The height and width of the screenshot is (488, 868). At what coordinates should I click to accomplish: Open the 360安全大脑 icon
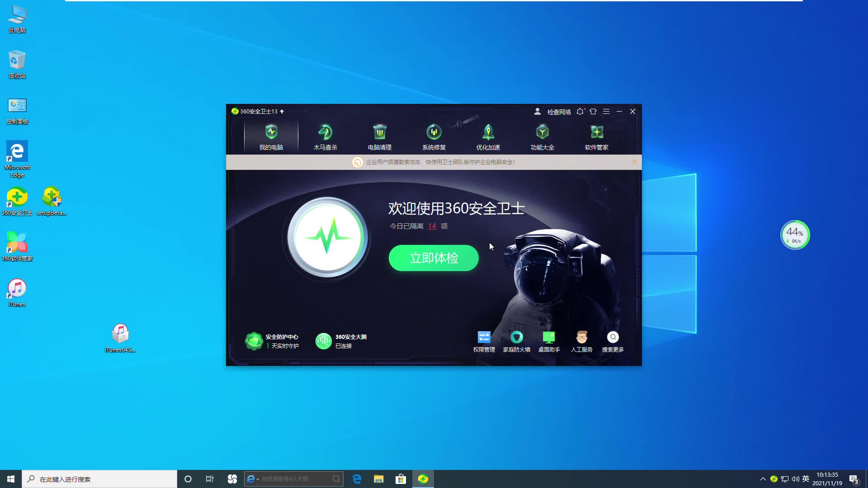(324, 341)
